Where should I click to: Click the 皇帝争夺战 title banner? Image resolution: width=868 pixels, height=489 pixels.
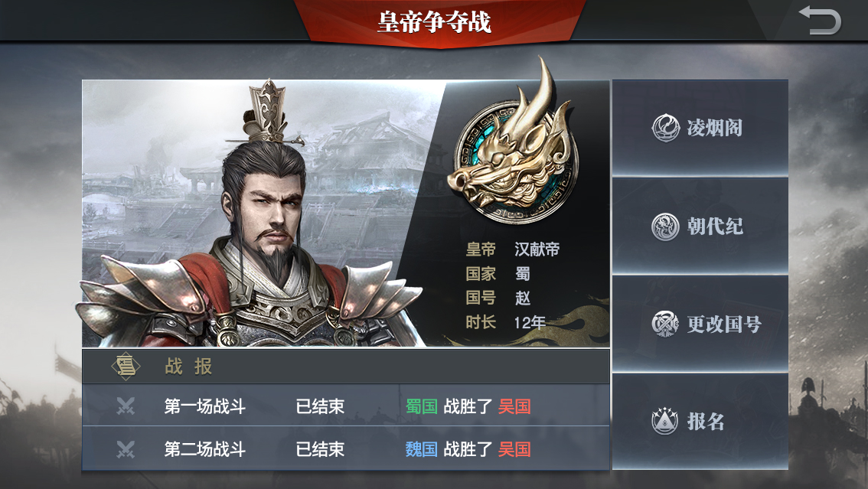(435, 22)
